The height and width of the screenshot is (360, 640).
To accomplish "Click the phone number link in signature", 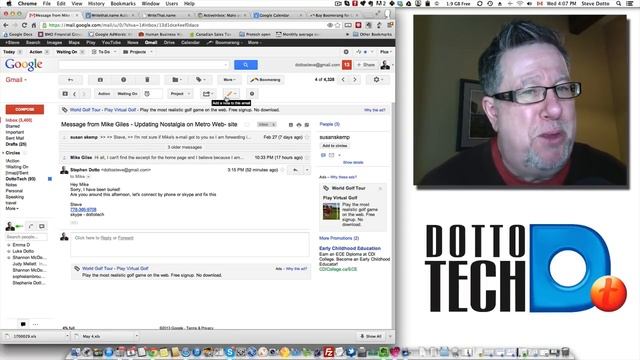I will click(83, 209).
